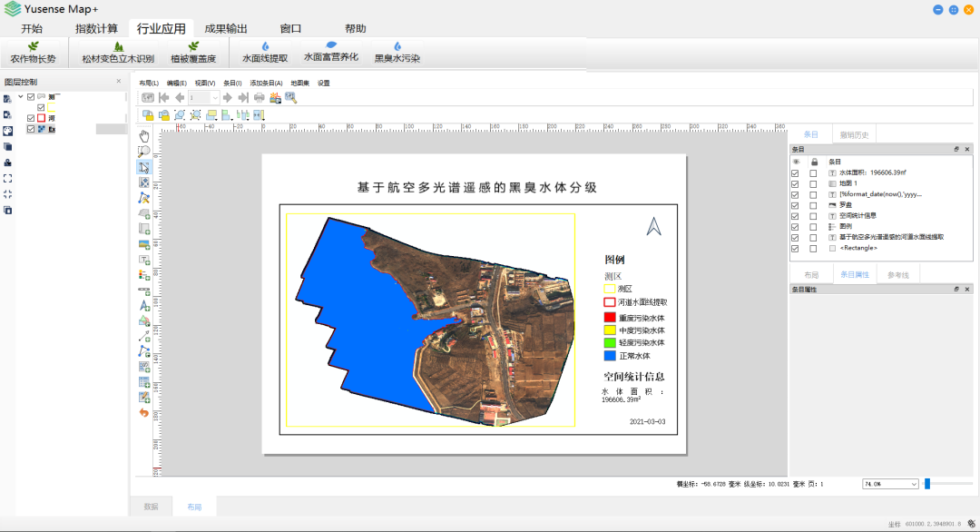980x532 pixels.
Task: Click the Print layout icon
Action: pyautogui.click(x=259, y=98)
